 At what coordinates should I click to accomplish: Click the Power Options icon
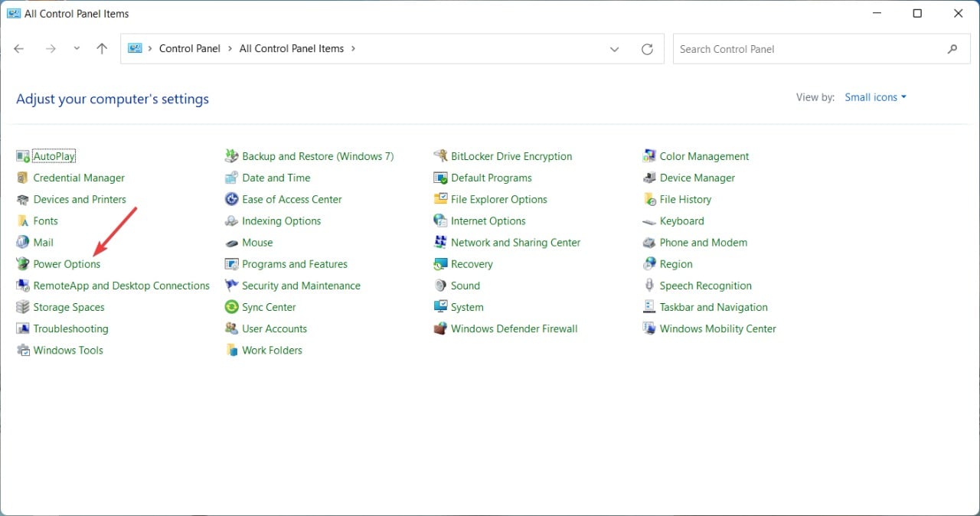pyautogui.click(x=23, y=264)
